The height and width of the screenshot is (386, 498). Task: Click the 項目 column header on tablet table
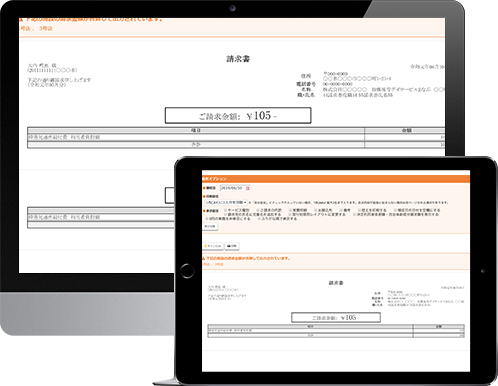pos(310,326)
